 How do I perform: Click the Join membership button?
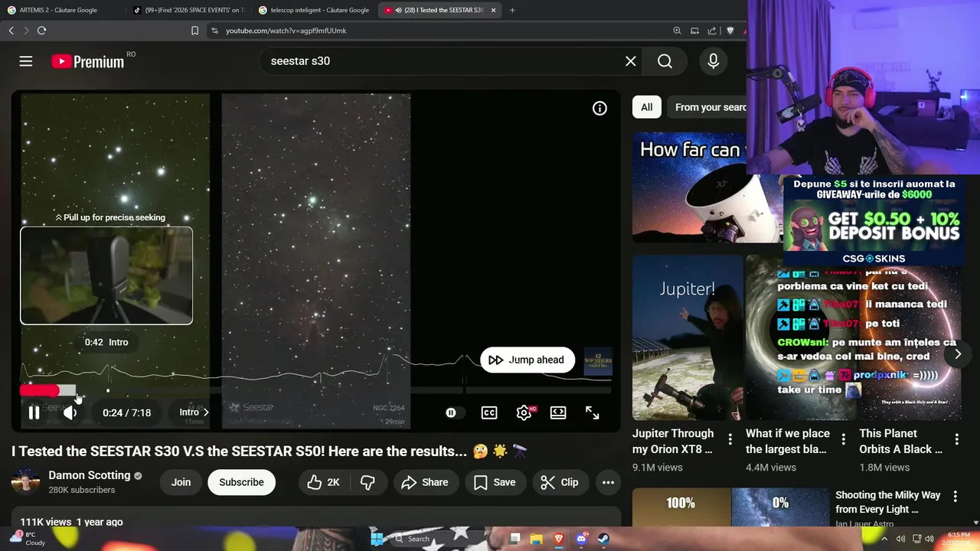(181, 482)
